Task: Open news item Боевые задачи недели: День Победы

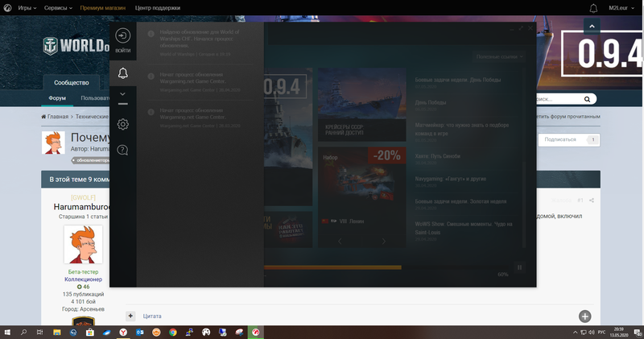Action: coord(457,81)
